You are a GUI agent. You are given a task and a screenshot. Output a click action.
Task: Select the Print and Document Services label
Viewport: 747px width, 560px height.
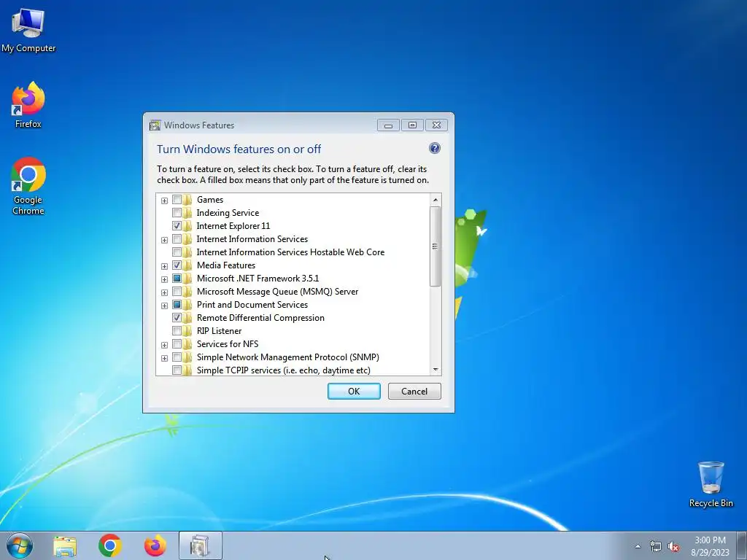point(252,305)
